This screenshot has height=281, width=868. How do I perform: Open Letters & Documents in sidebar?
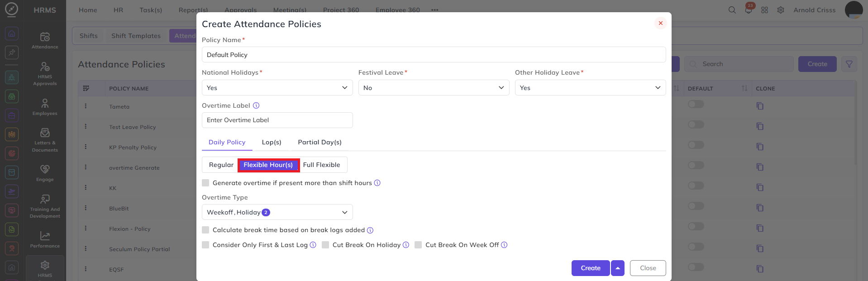(x=45, y=140)
